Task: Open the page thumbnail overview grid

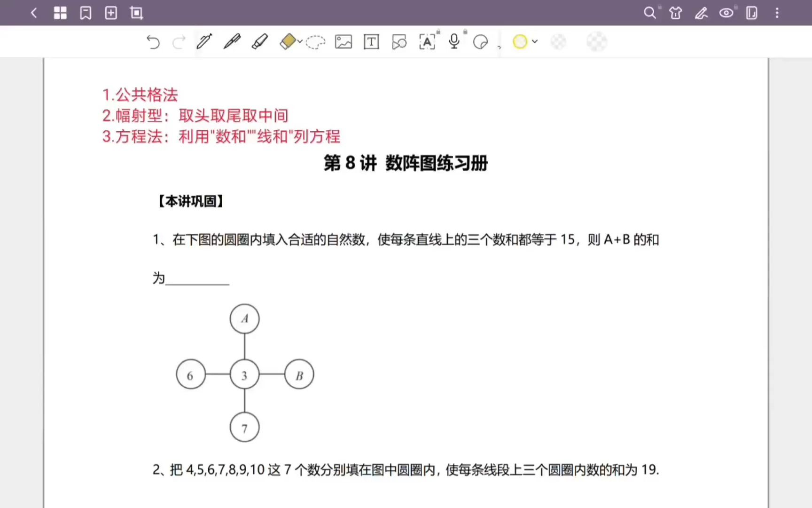Action: [60, 13]
